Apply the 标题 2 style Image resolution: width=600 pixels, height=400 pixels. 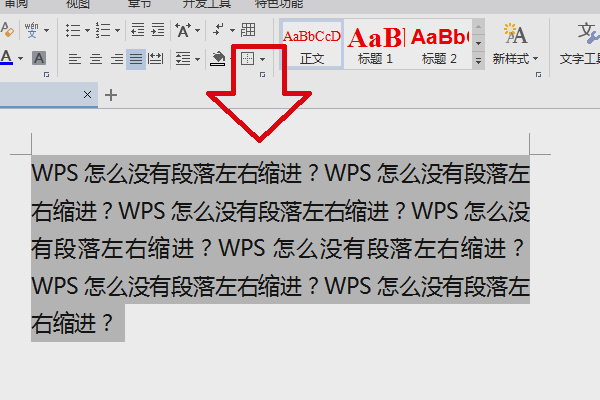point(439,45)
